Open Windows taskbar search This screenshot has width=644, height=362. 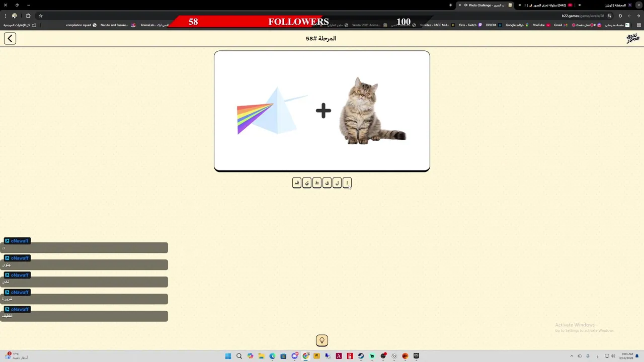tap(239, 356)
